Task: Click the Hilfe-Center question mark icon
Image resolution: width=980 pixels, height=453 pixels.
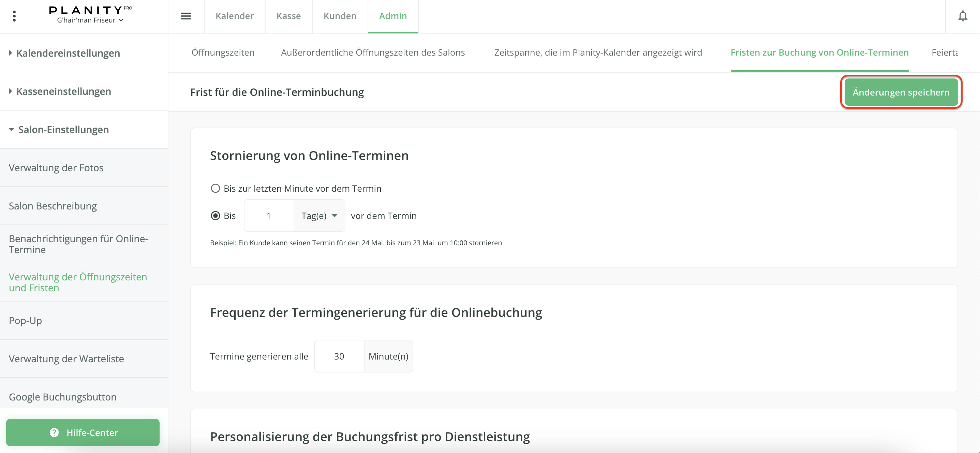Action: point(55,433)
